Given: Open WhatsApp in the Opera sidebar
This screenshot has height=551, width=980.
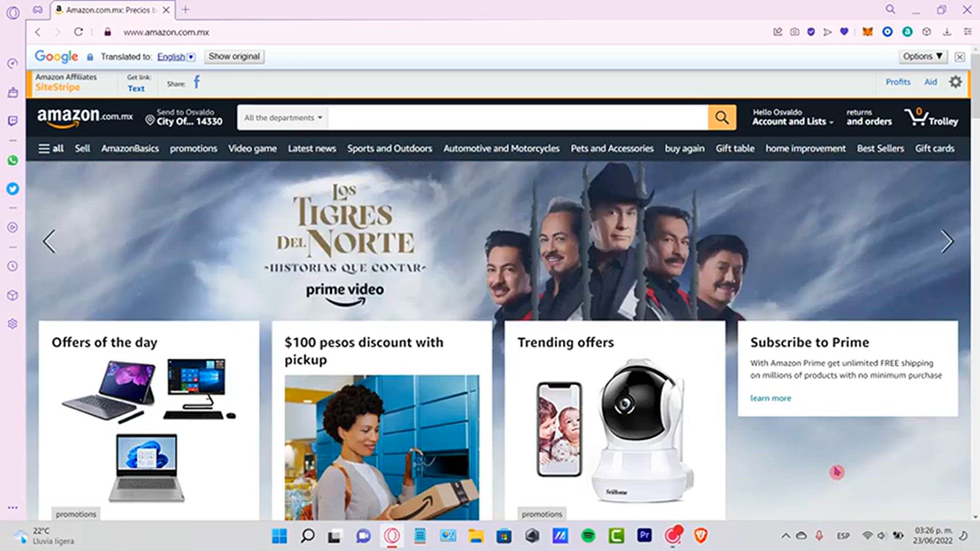Looking at the screenshot, I should (x=13, y=160).
